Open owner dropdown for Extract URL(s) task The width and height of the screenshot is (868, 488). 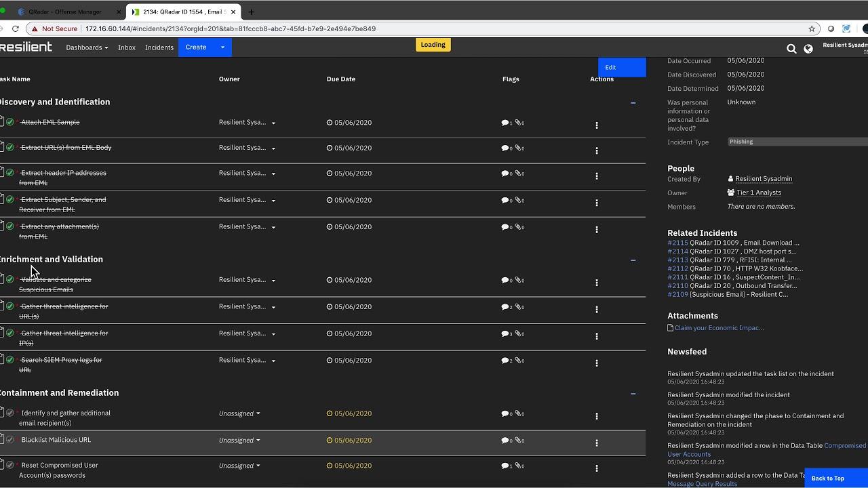pos(247,148)
